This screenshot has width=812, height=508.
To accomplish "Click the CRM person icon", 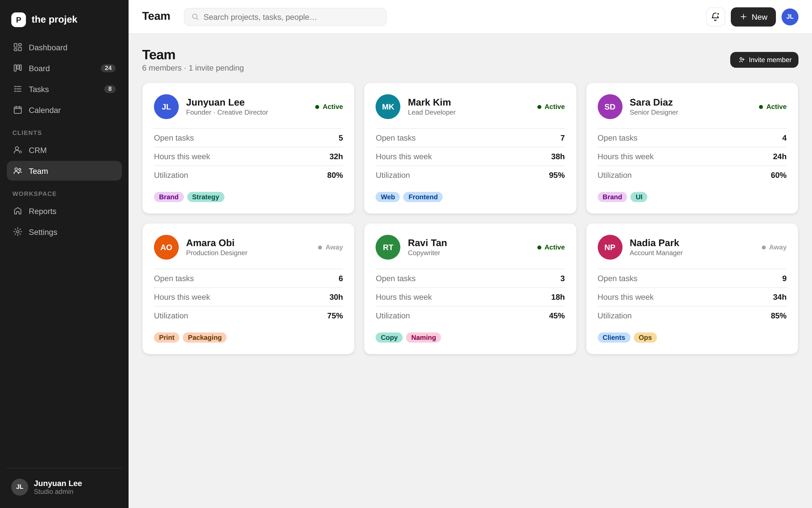I will pyautogui.click(x=18, y=150).
